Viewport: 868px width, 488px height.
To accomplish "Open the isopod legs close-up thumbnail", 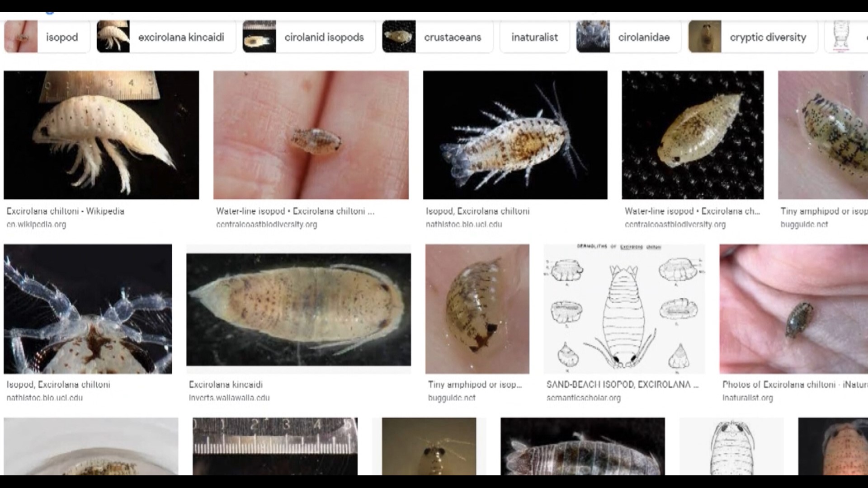I will (x=88, y=309).
